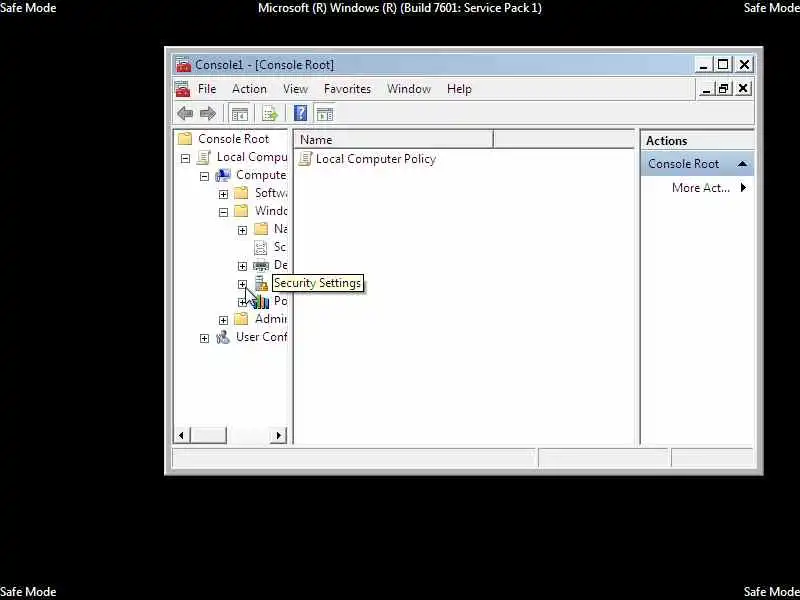The width and height of the screenshot is (800, 600).
Task: Click the Forward arrow toolbar icon
Action: point(208,113)
